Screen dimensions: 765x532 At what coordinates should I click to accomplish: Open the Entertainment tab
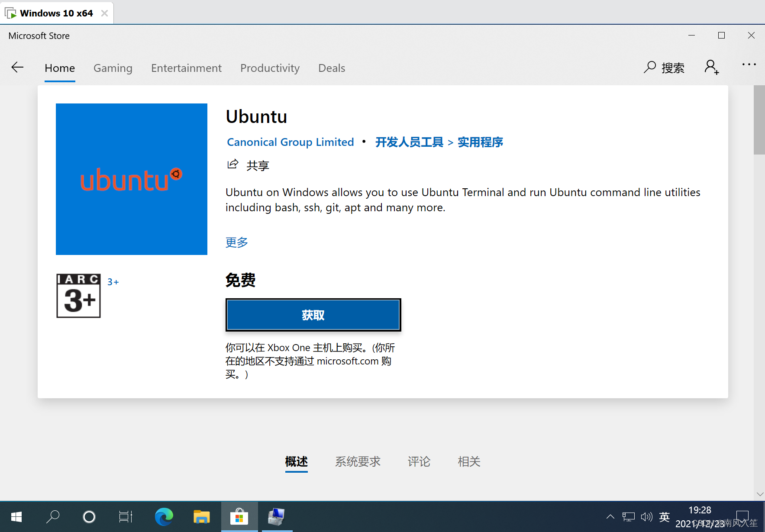coord(186,68)
